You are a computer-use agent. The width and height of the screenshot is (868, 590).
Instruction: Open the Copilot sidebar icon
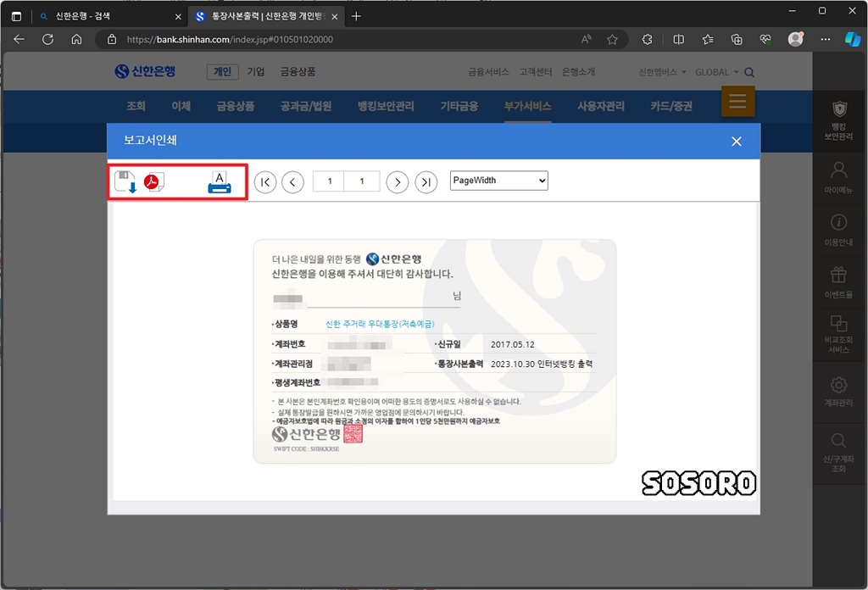pos(853,39)
